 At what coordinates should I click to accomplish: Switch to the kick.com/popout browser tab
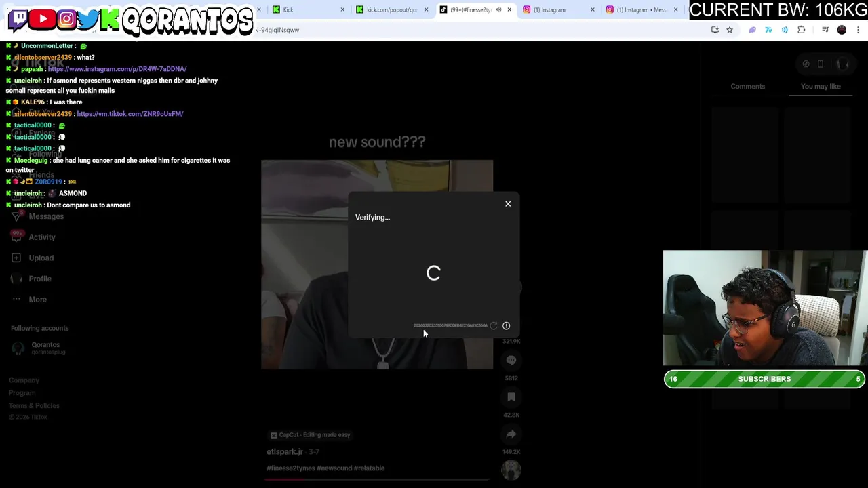click(x=392, y=9)
